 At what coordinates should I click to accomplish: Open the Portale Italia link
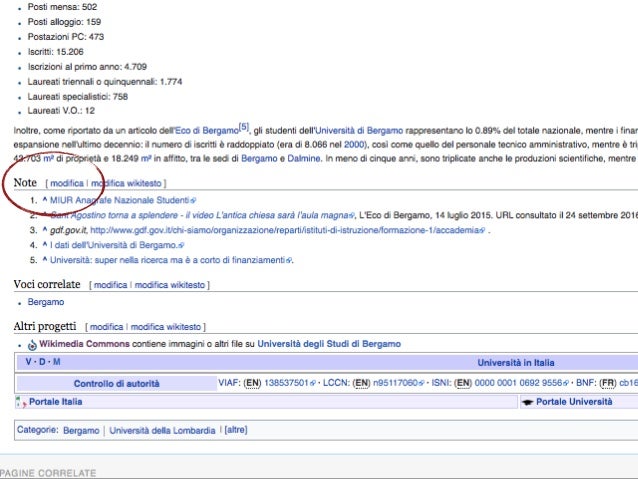pos(55,402)
